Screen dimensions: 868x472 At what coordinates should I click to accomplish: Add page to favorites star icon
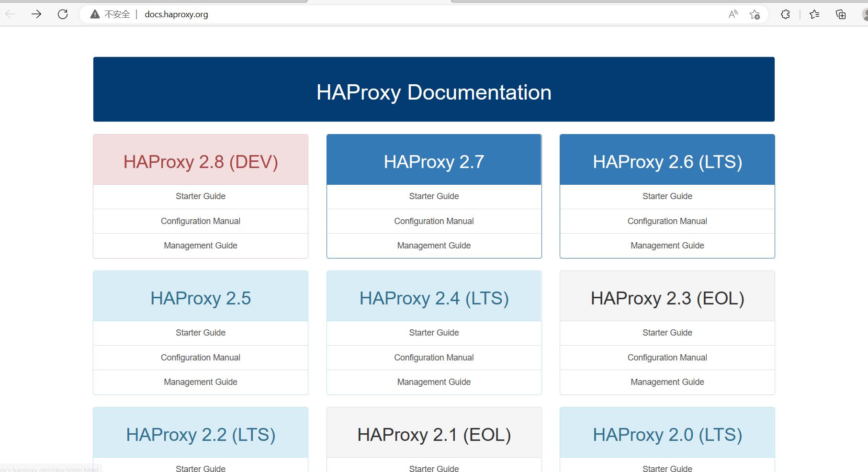click(755, 14)
